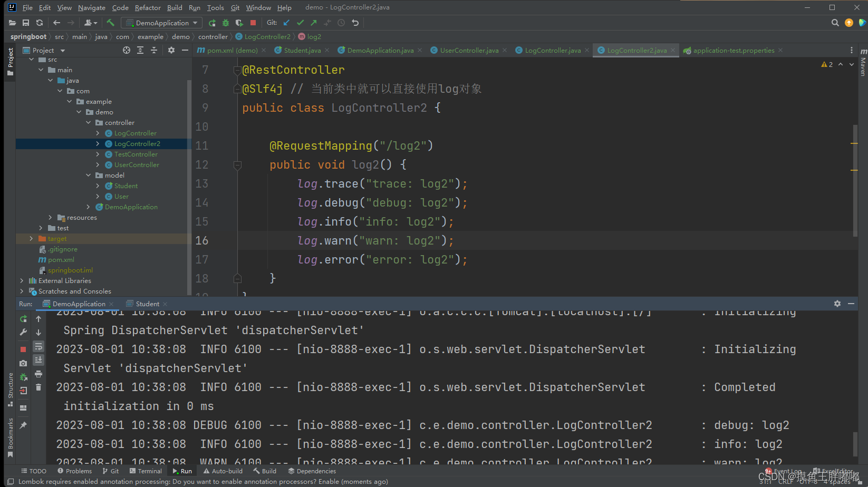Build project hammer icon
This screenshot has width=868, height=487.
(x=110, y=23)
